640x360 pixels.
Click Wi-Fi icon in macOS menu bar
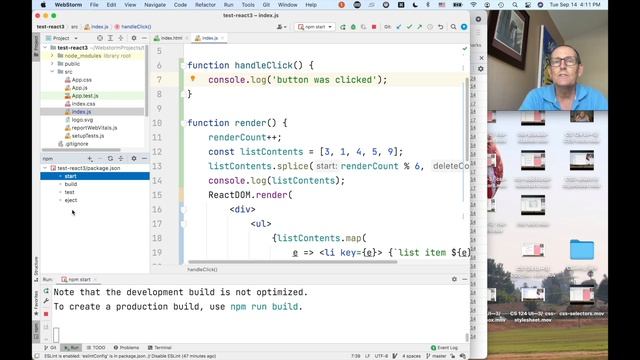pyautogui.click(x=473, y=5)
